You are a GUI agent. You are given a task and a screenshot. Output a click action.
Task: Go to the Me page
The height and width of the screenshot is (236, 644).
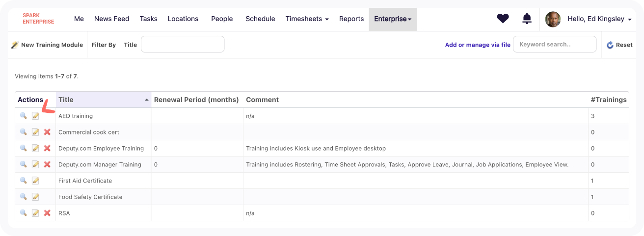[x=79, y=19]
